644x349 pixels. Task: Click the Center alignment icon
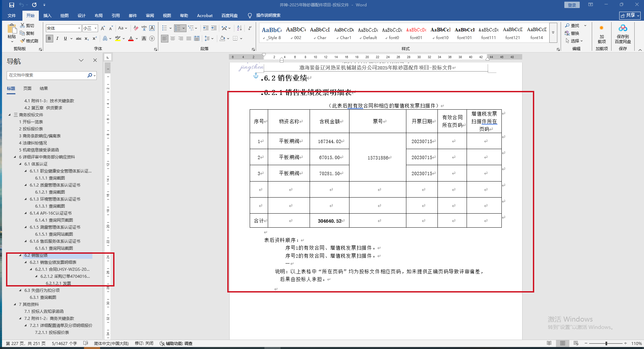pyautogui.click(x=173, y=38)
